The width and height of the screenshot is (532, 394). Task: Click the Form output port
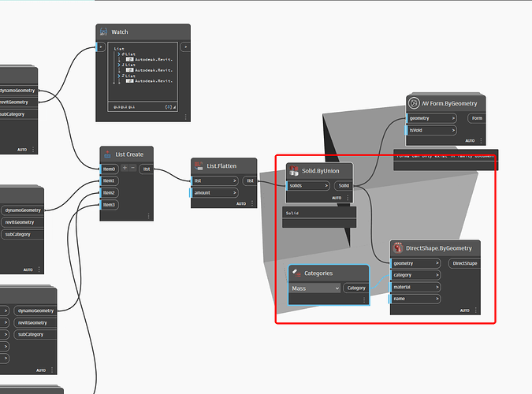point(477,118)
